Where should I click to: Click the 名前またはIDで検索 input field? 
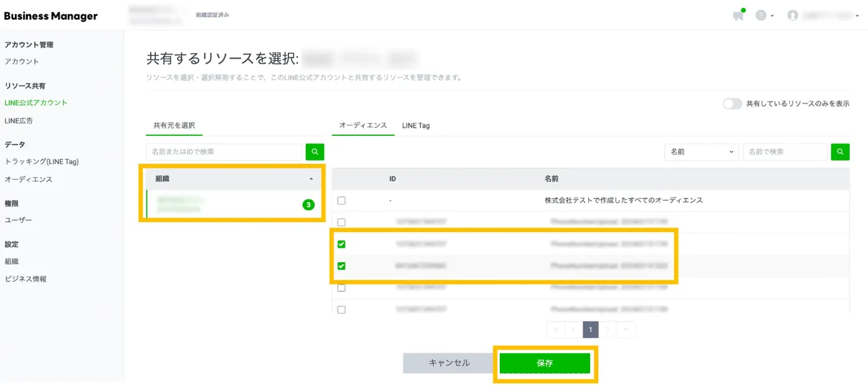click(x=224, y=152)
